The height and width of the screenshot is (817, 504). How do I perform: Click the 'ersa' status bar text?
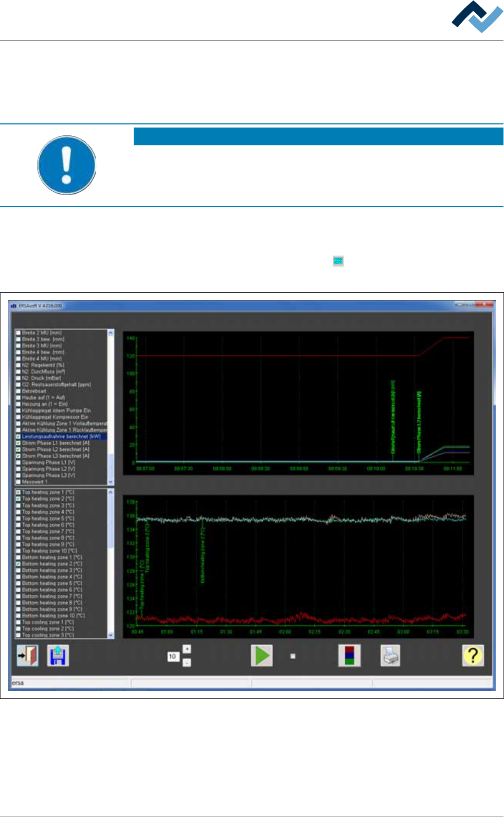[18, 683]
